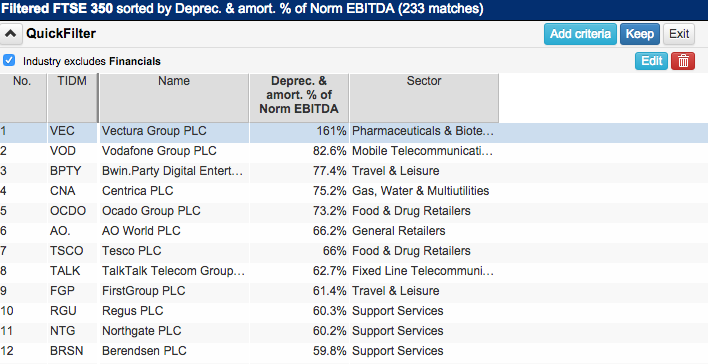Uncheck Industry excludes Financials checkbox

9,60
